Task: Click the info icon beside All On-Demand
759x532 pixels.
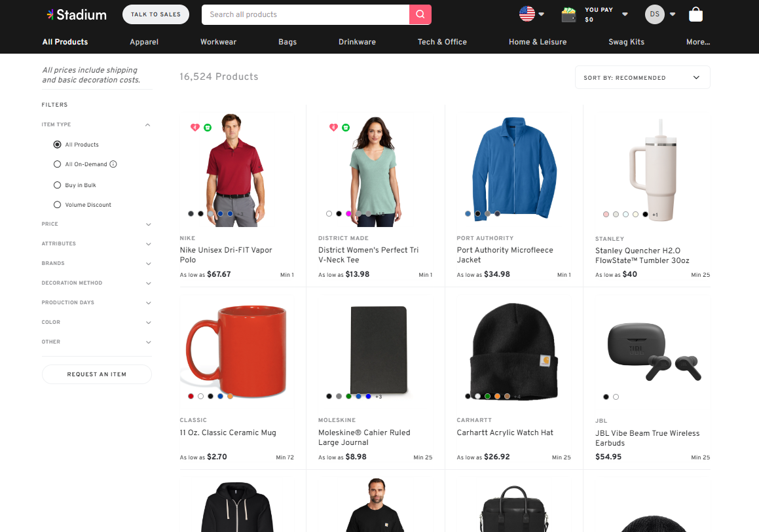Action: [113, 164]
